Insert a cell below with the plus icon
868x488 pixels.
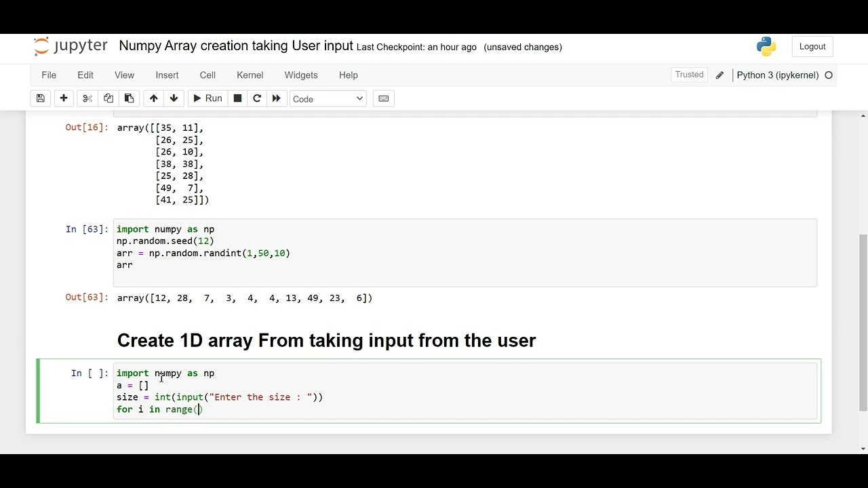click(64, 98)
